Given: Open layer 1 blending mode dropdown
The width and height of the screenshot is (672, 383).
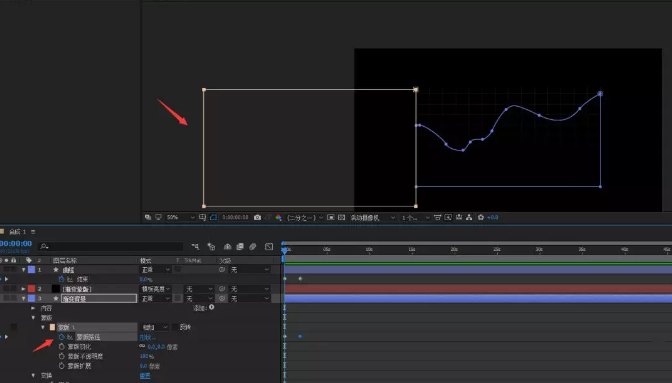Looking at the screenshot, I should (x=155, y=270).
